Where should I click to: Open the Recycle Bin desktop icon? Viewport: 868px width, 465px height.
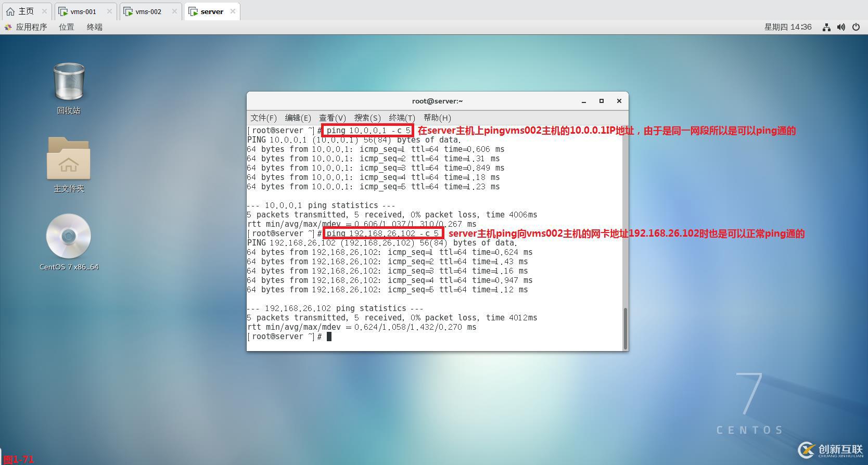coord(69,82)
